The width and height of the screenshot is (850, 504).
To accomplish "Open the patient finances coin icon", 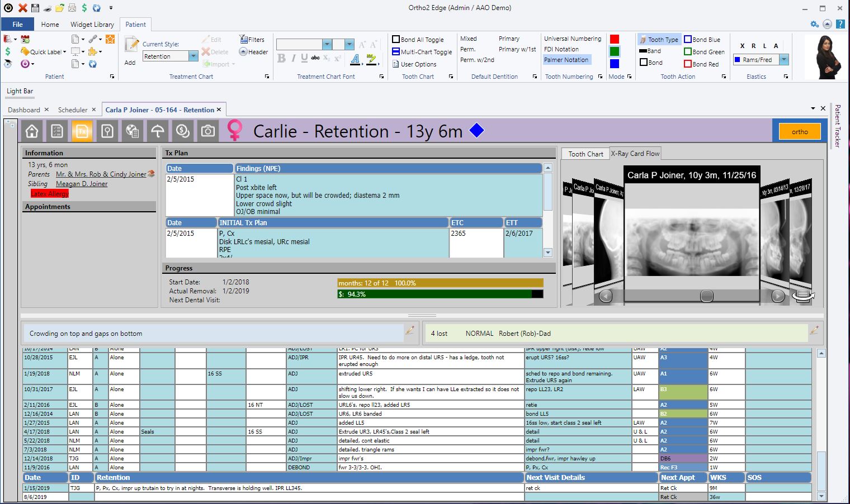I will coord(182,131).
